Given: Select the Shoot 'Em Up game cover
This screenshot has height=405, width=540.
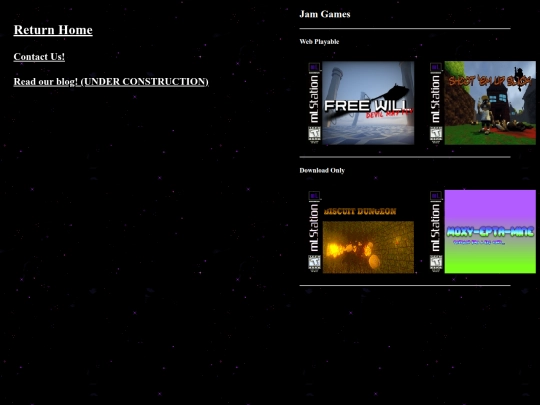Looking at the screenshot, I should (x=483, y=103).
